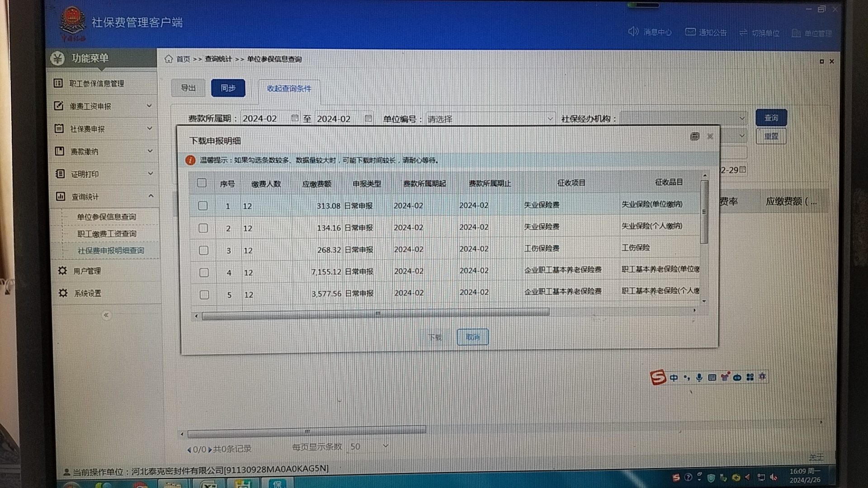Open 职工参保信息管理 menu item

tap(96, 83)
